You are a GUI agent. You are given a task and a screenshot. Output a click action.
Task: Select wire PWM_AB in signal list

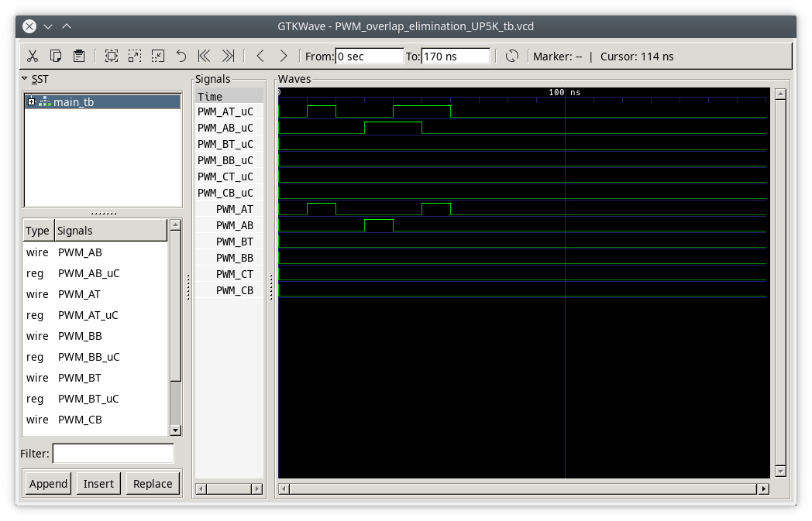pyautogui.click(x=96, y=252)
